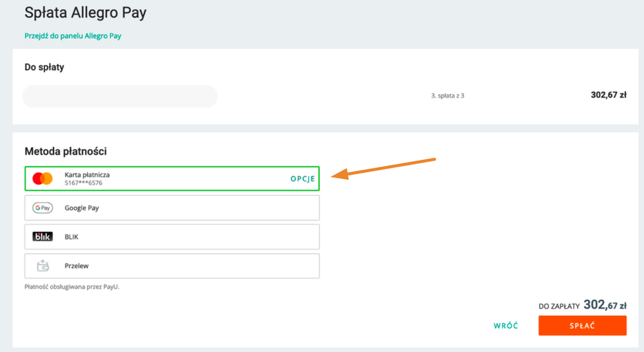Click the Przelew wallet icon
Screen dimensions: 644x352
pos(43,266)
